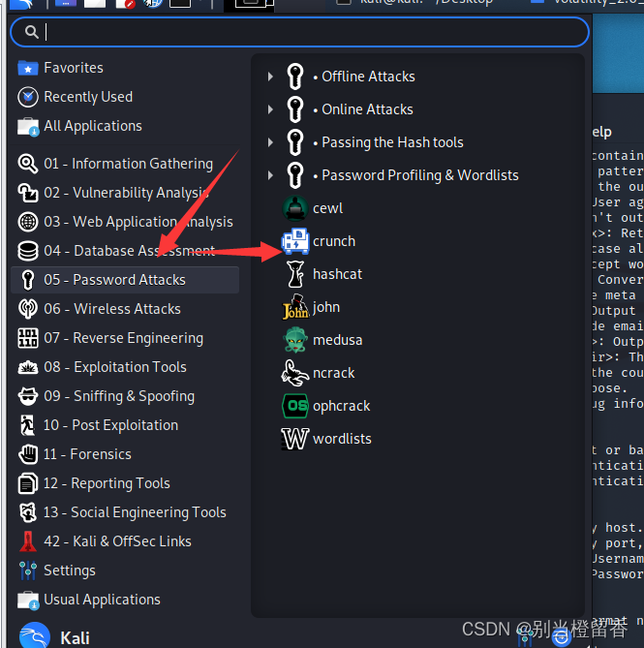Click the Password Attacks key icon
The image size is (644, 648).
(28, 280)
